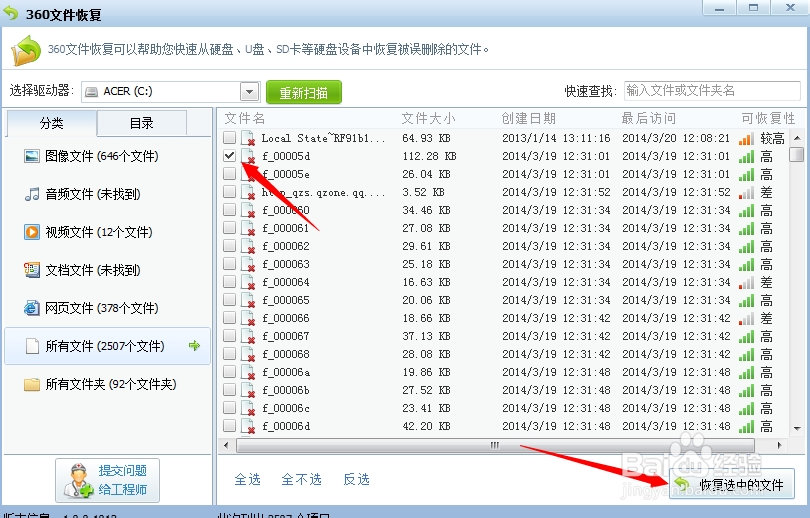Click the engineer doctor icon on 提交问题
The height and width of the screenshot is (518, 810).
point(79,481)
